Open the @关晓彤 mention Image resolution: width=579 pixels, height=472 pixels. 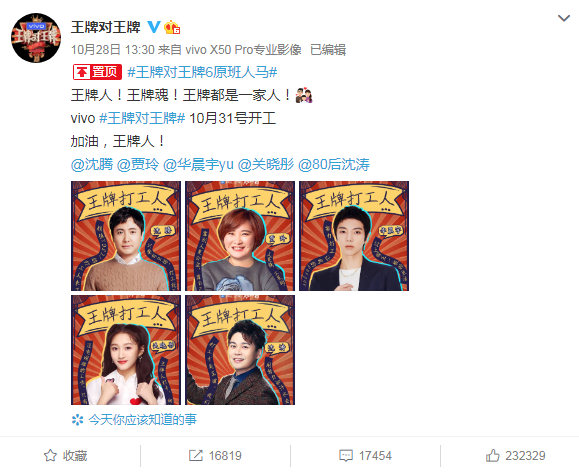266,164
